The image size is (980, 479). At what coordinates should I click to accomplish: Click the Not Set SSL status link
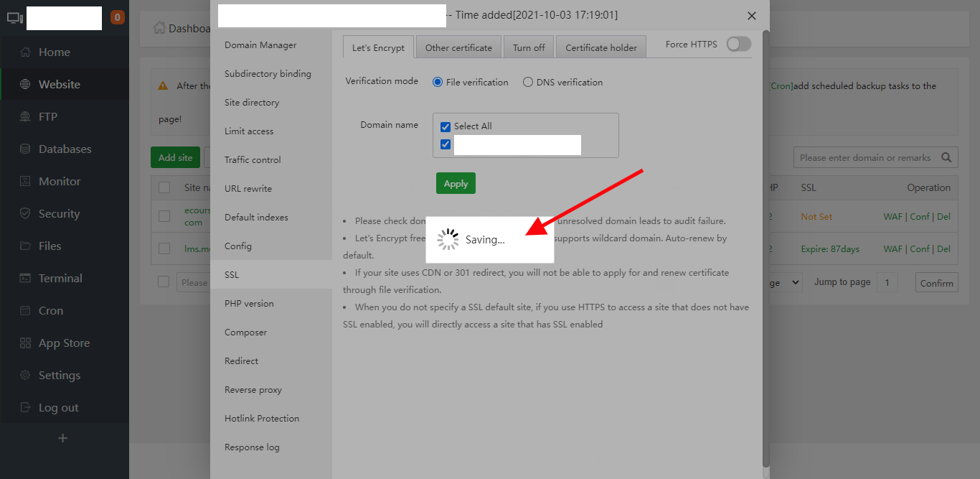[817, 216]
